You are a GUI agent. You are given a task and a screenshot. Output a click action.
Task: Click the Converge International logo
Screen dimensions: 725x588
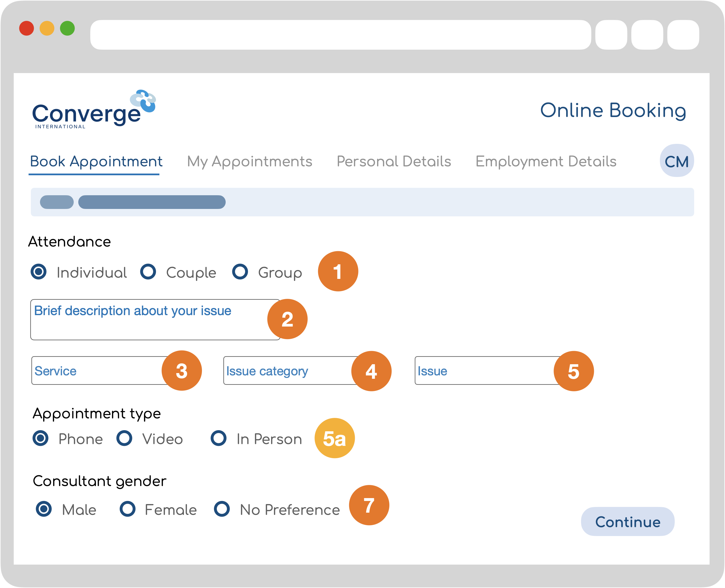click(x=93, y=110)
